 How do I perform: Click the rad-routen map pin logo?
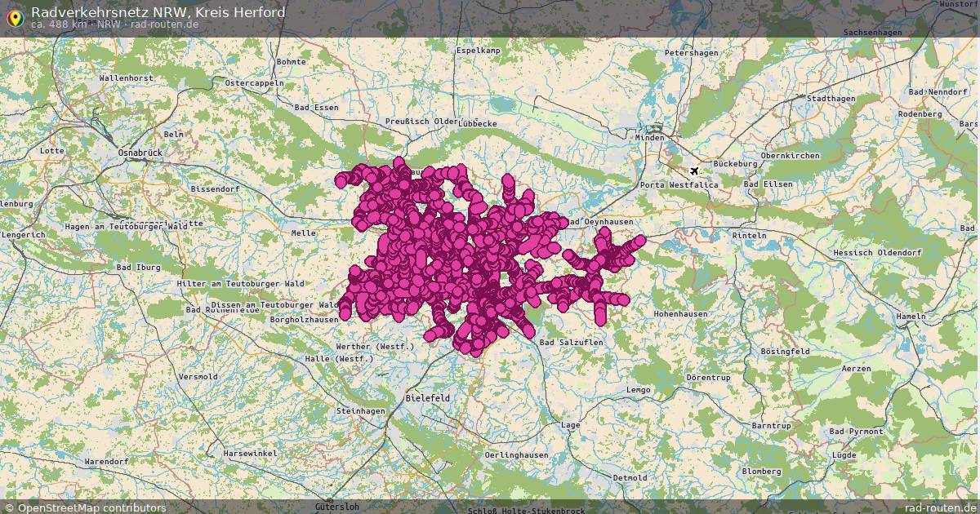(16, 16)
